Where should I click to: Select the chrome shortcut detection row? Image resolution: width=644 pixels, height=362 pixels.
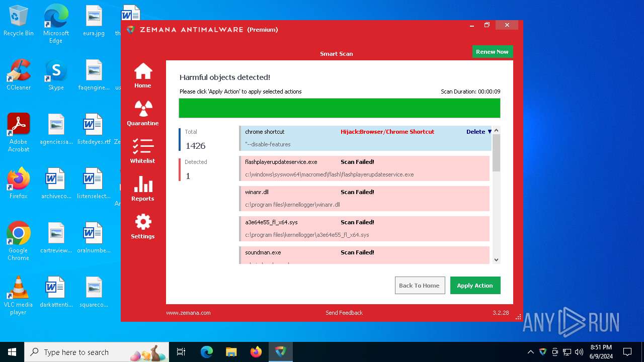tap(365, 138)
